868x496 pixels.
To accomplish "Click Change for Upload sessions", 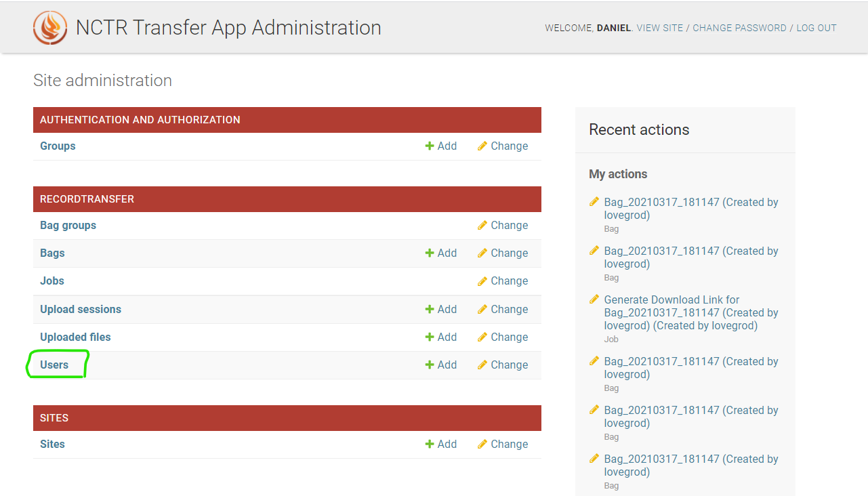I will 503,309.
